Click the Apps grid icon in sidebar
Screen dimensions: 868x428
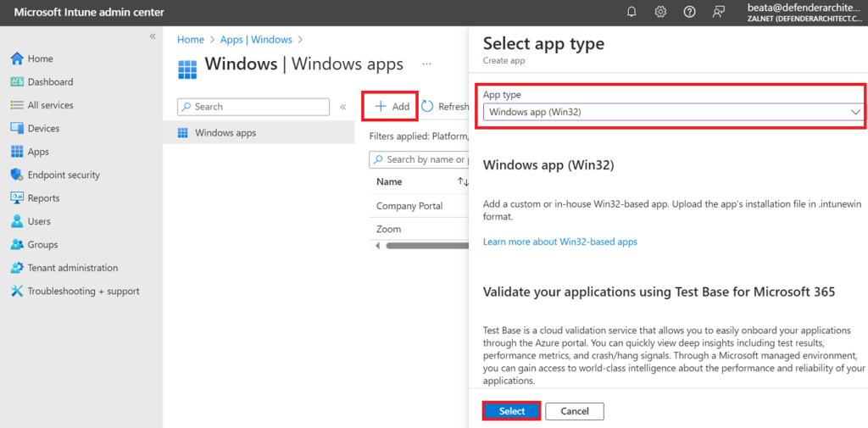click(x=17, y=152)
